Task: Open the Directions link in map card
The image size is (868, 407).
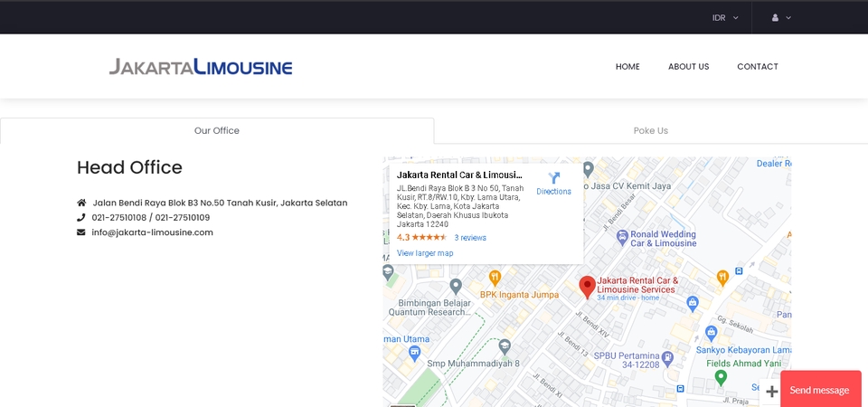Action: click(x=553, y=192)
